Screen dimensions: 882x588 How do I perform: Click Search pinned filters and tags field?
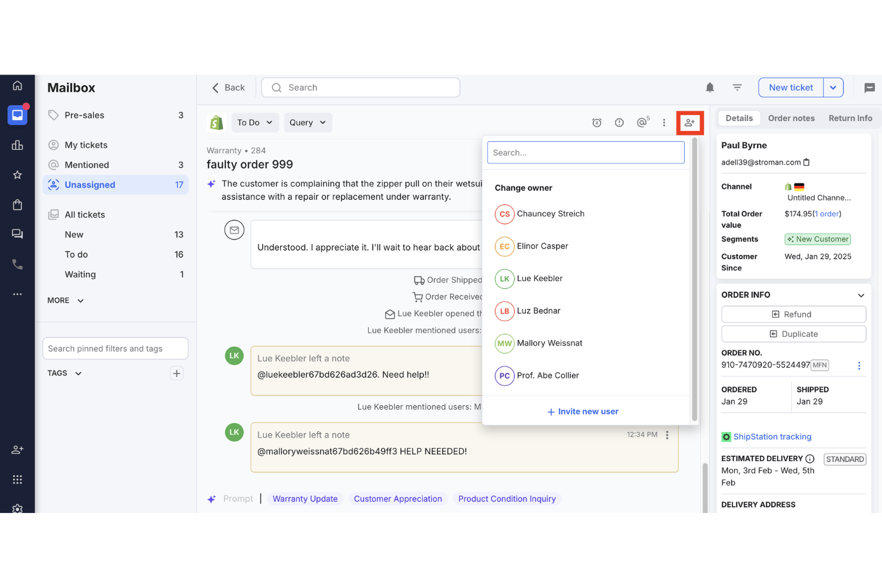[x=116, y=349]
